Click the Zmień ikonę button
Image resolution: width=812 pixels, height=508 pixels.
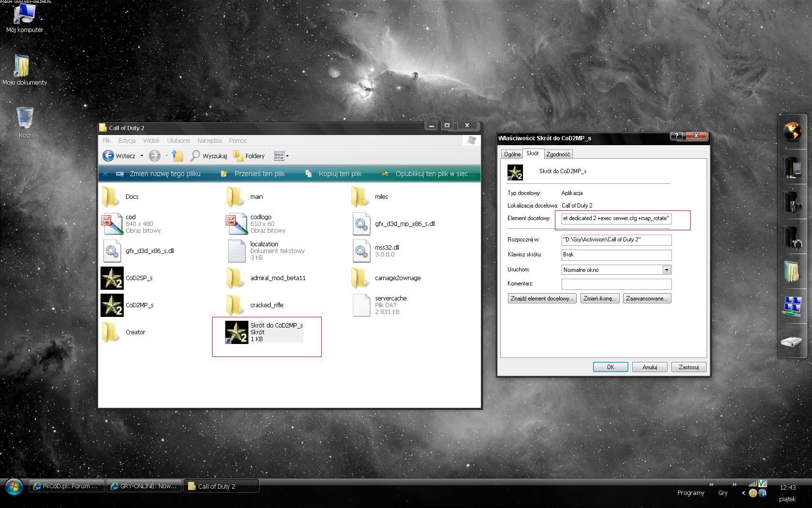[x=600, y=299]
